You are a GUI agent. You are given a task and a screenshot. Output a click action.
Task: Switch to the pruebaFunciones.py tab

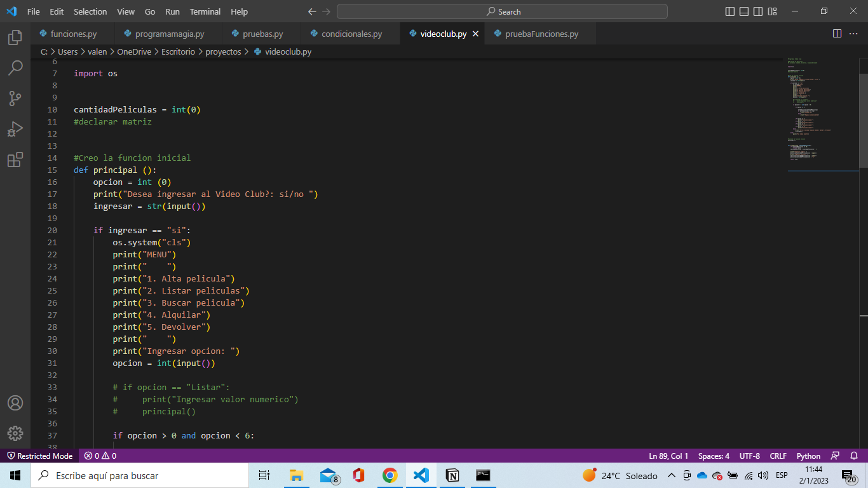(x=541, y=34)
